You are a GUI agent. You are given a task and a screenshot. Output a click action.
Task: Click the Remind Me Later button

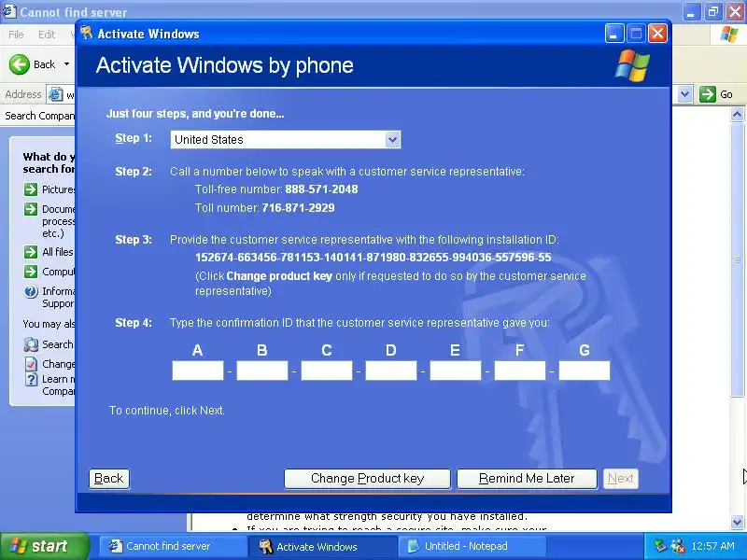click(527, 479)
